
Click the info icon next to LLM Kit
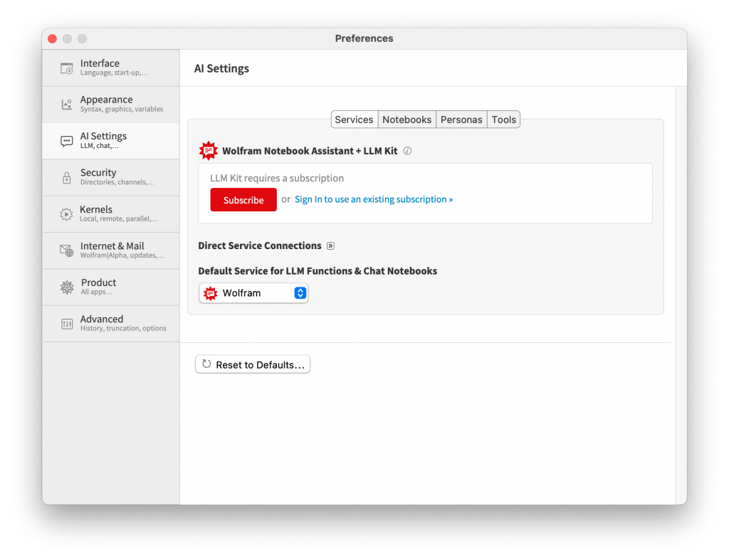coord(407,150)
